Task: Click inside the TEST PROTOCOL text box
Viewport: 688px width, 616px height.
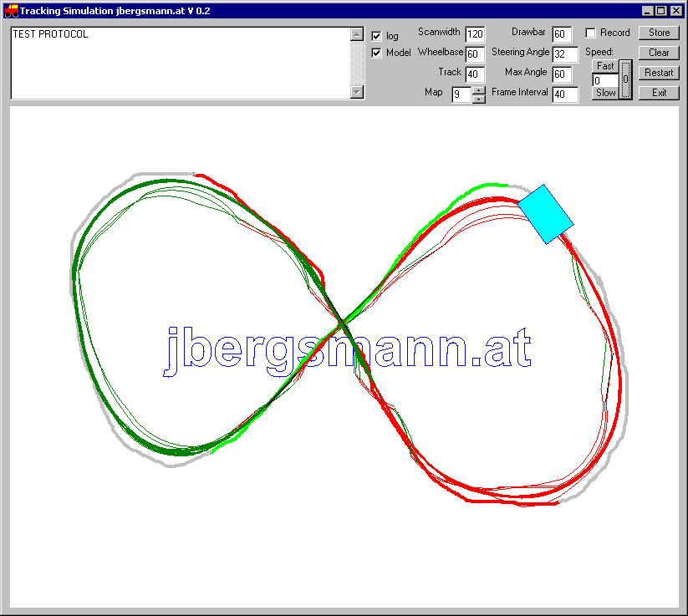Action: tap(181, 64)
